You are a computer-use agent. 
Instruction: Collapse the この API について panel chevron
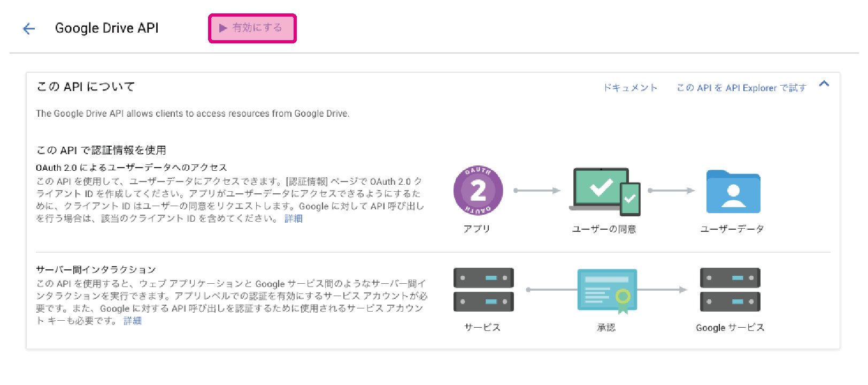[824, 84]
